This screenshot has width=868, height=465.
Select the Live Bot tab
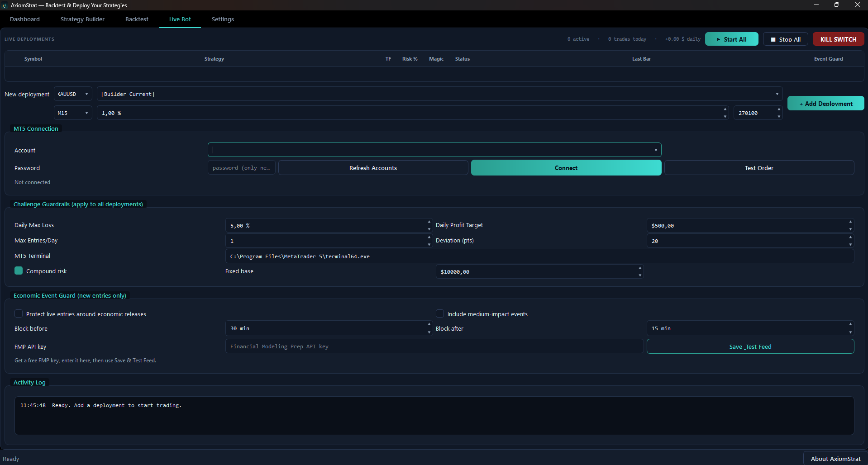(x=180, y=19)
